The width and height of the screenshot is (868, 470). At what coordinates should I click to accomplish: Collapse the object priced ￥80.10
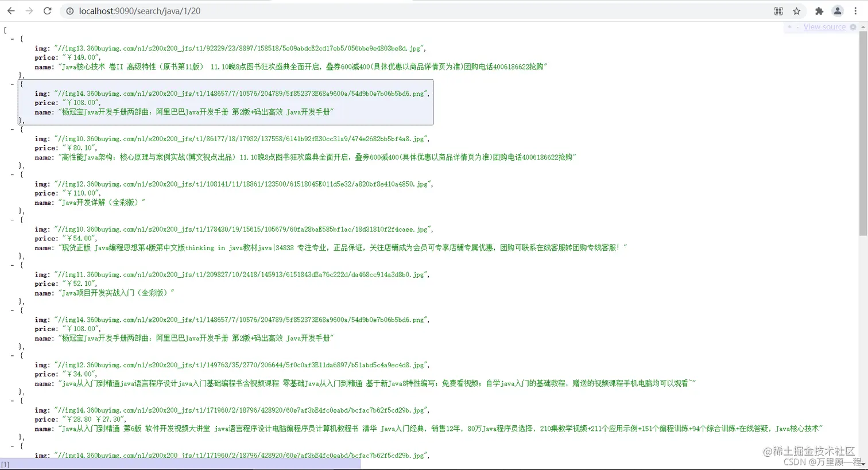pyautogui.click(x=12, y=130)
